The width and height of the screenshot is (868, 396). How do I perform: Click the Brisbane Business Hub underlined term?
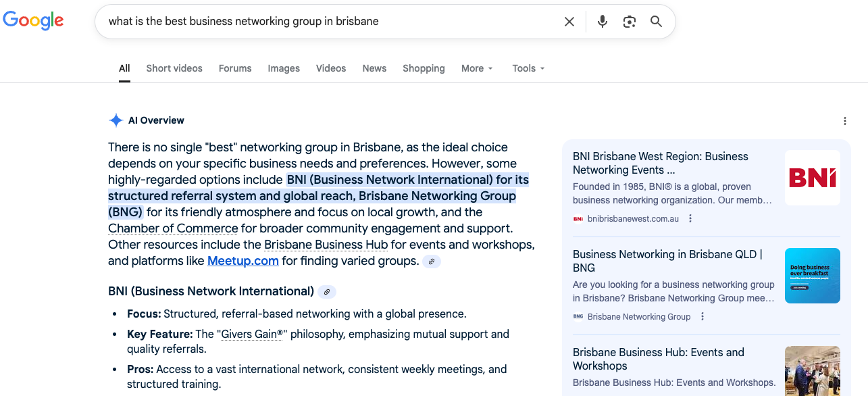coord(326,245)
